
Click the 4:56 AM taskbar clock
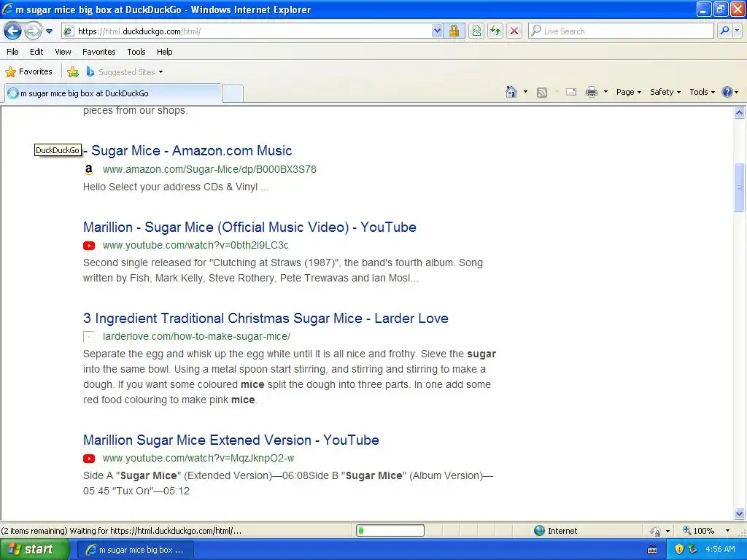[720, 550]
